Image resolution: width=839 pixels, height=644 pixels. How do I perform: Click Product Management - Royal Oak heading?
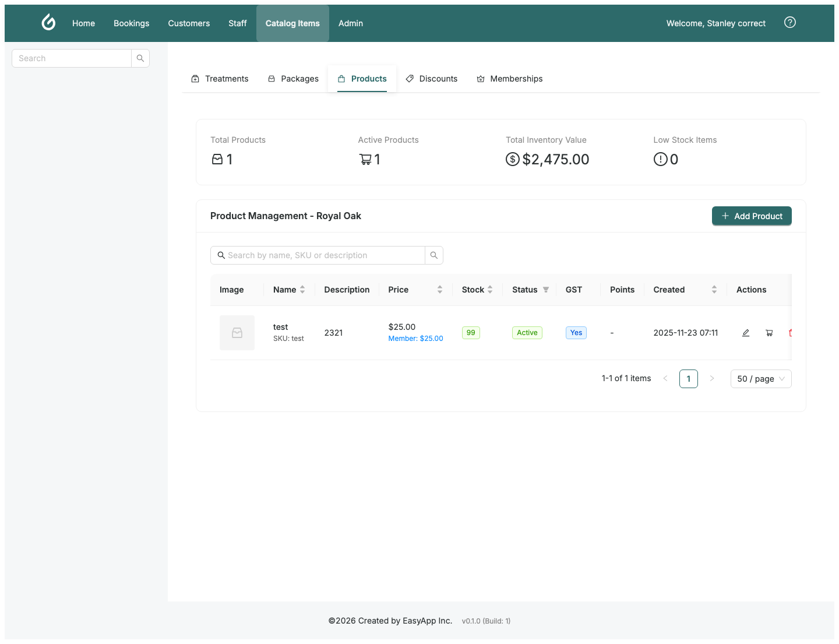click(x=285, y=216)
